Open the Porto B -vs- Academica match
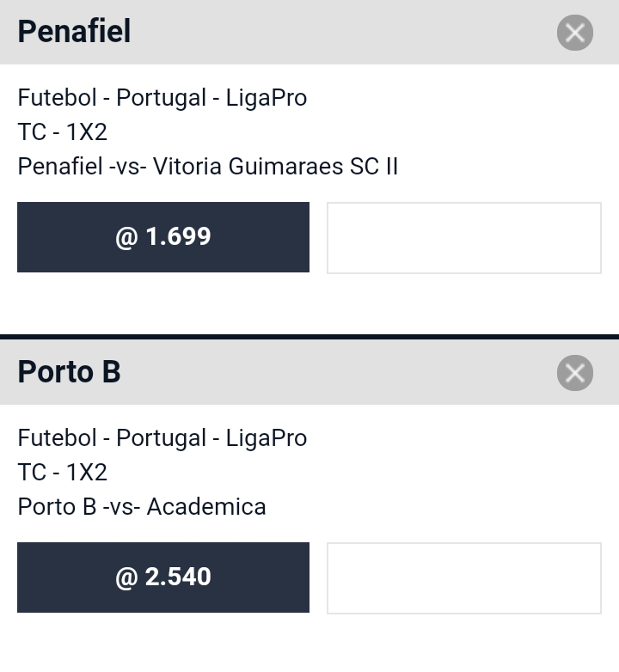 coord(142,506)
